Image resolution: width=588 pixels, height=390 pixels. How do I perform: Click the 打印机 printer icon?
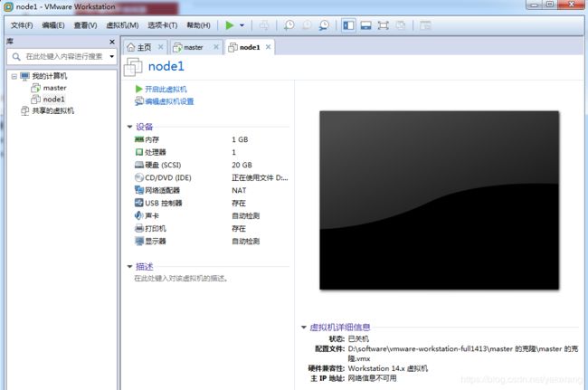point(139,228)
